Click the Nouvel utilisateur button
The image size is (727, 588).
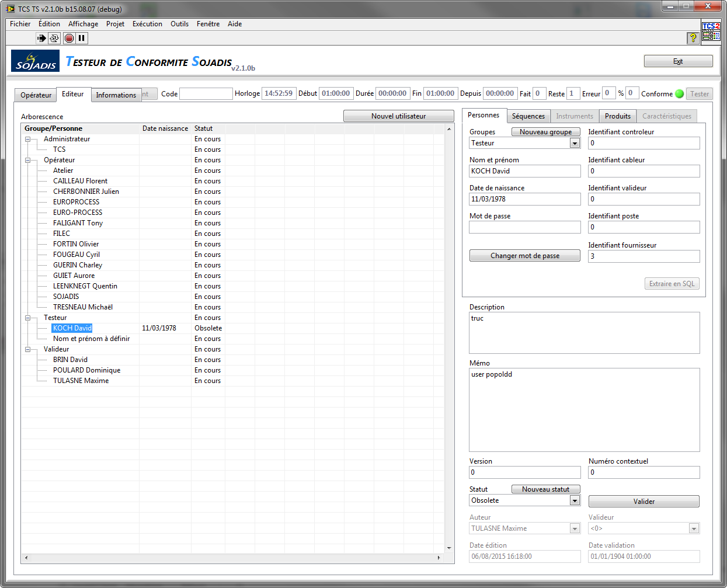click(x=398, y=116)
